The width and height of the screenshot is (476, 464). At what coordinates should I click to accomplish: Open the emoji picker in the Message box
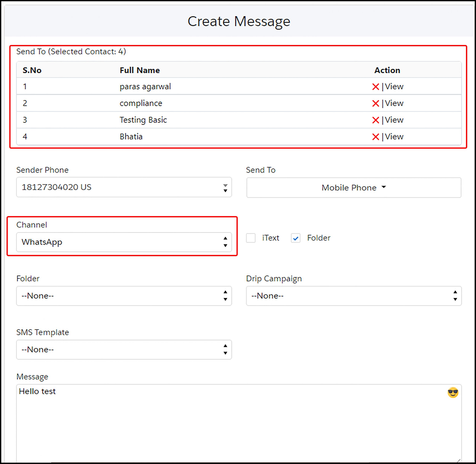pyautogui.click(x=453, y=392)
